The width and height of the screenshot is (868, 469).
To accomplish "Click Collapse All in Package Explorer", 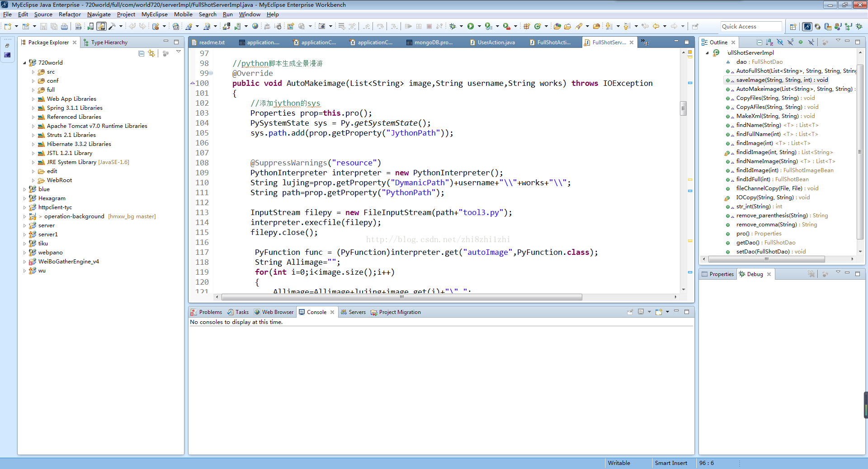I will click(141, 53).
